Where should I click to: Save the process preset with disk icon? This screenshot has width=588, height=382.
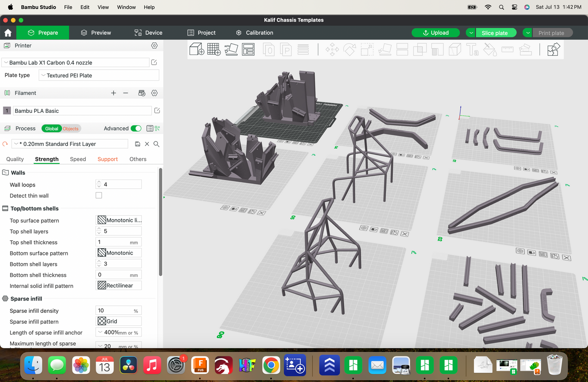(138, 144)
